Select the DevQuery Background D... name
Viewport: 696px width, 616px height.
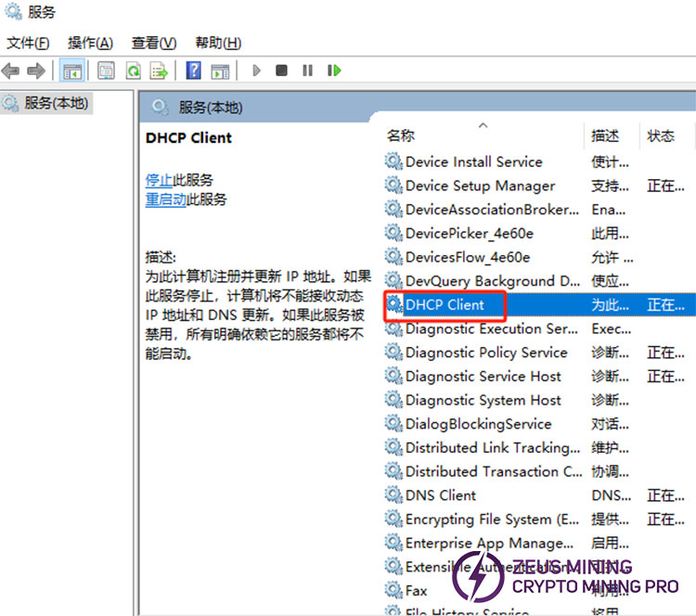pyautogui.click(x=492, y=281)
